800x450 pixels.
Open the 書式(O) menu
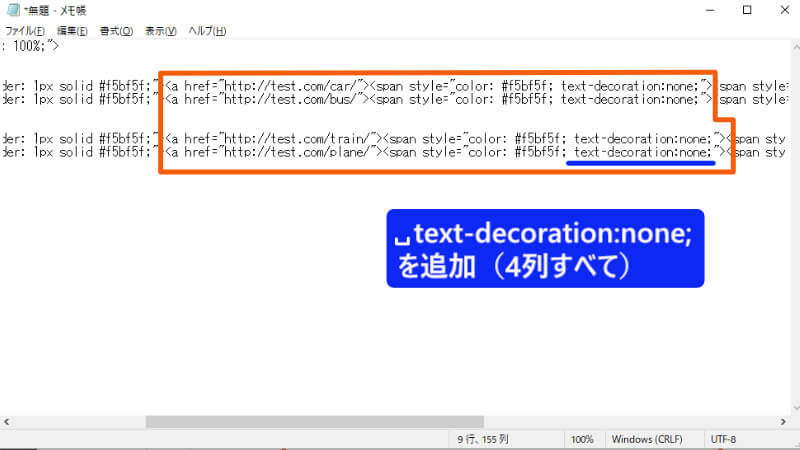(116, 31)
